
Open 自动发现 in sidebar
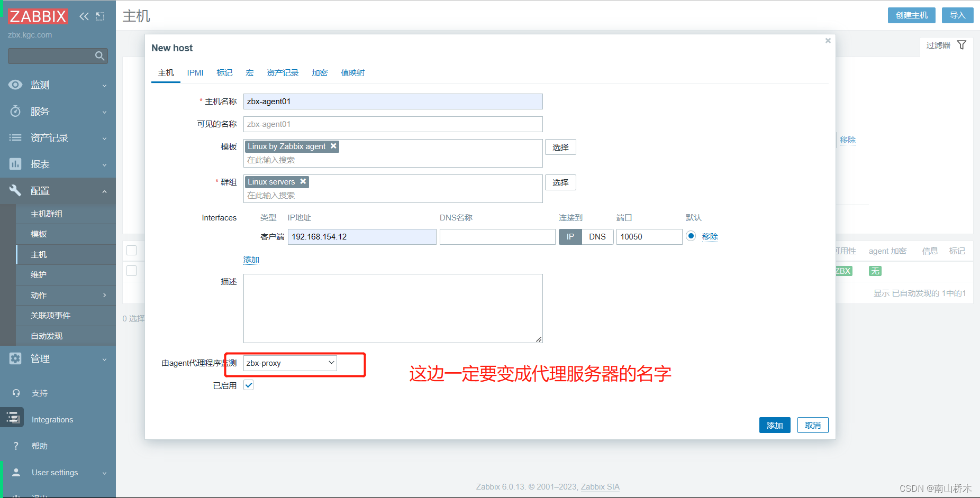point(66,336)
